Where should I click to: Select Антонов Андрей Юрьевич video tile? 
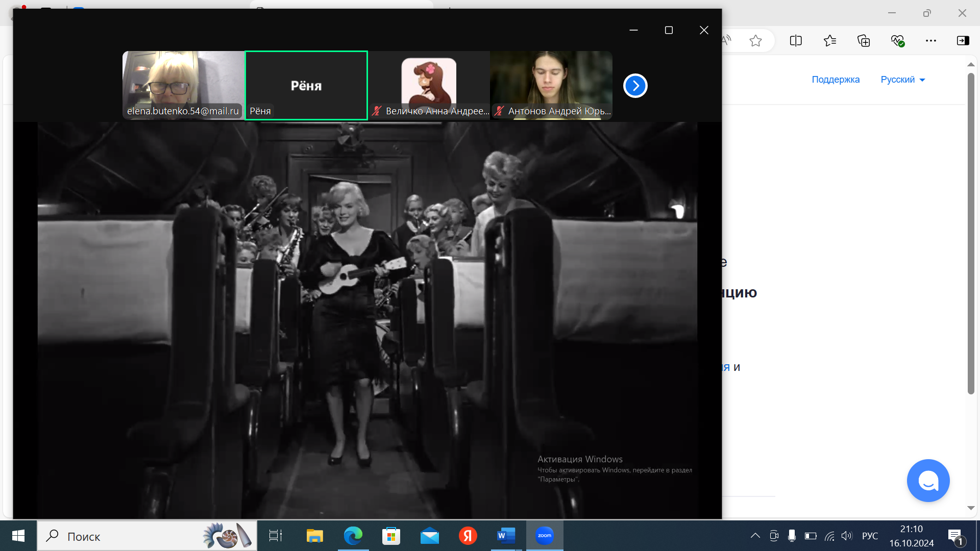click(551, 85)
